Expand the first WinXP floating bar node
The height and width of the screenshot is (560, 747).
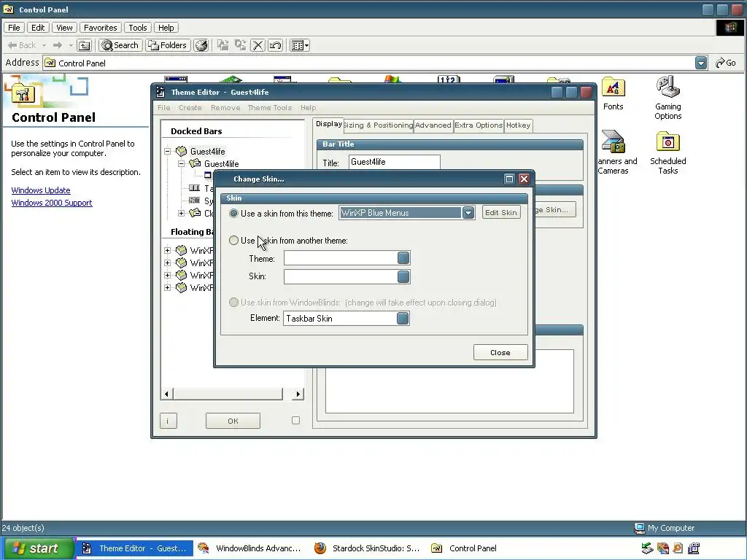(x=167, y=251)
